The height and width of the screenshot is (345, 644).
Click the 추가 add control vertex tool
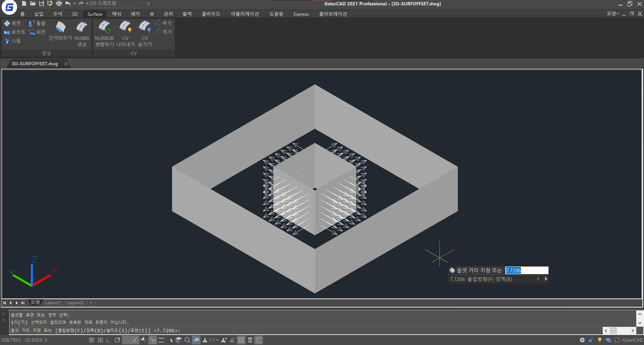tap(164, 23)
